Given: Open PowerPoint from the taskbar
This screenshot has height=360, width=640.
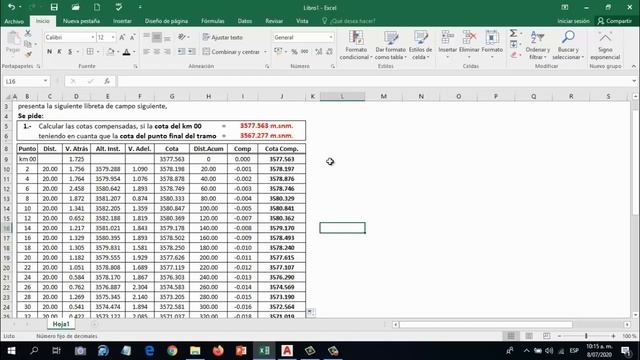Looking at the screenshot, I should click(x=241, y=351).
